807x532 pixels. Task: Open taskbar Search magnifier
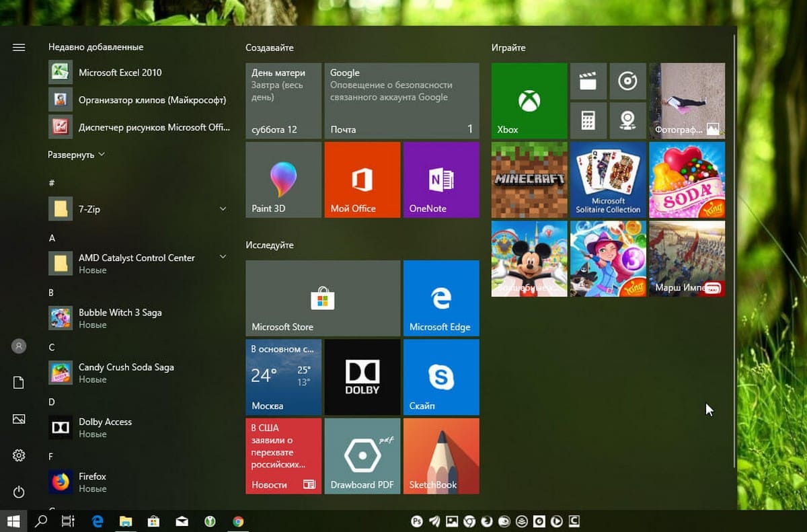(41, 521)
